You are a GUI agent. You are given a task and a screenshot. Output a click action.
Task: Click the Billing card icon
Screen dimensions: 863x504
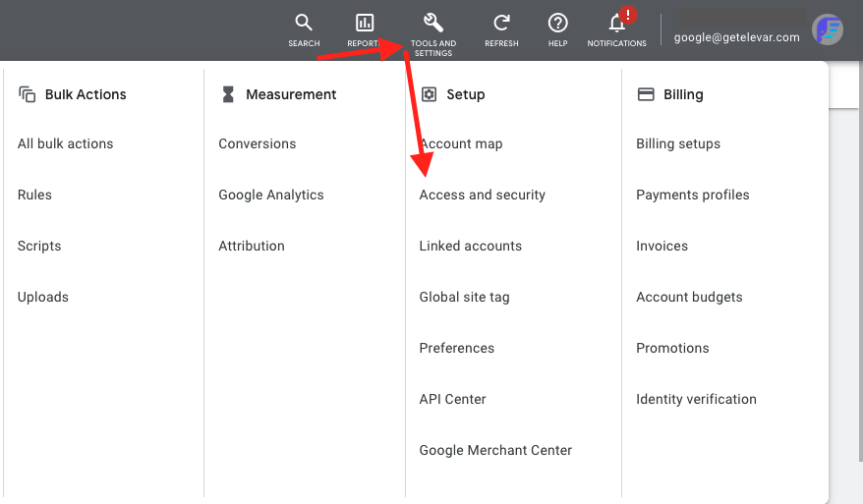pos(646,94)
